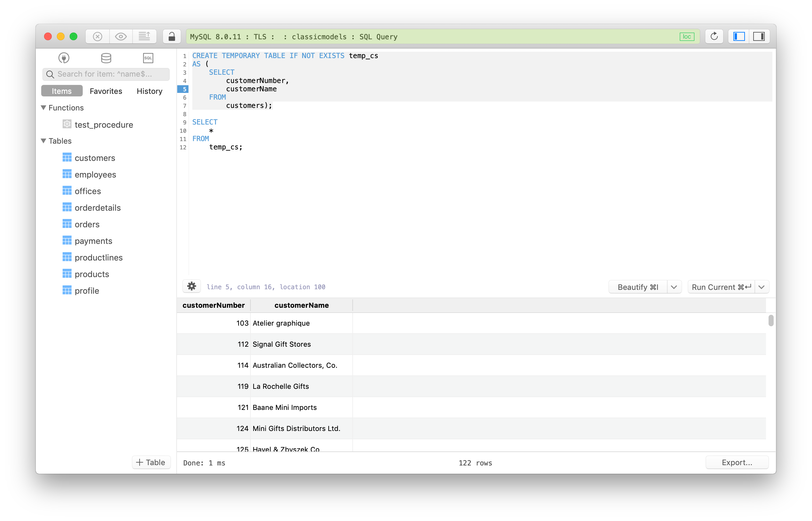Collapse the Tables tree section
This screenshot has width=812, height=521.
point(44,141)
